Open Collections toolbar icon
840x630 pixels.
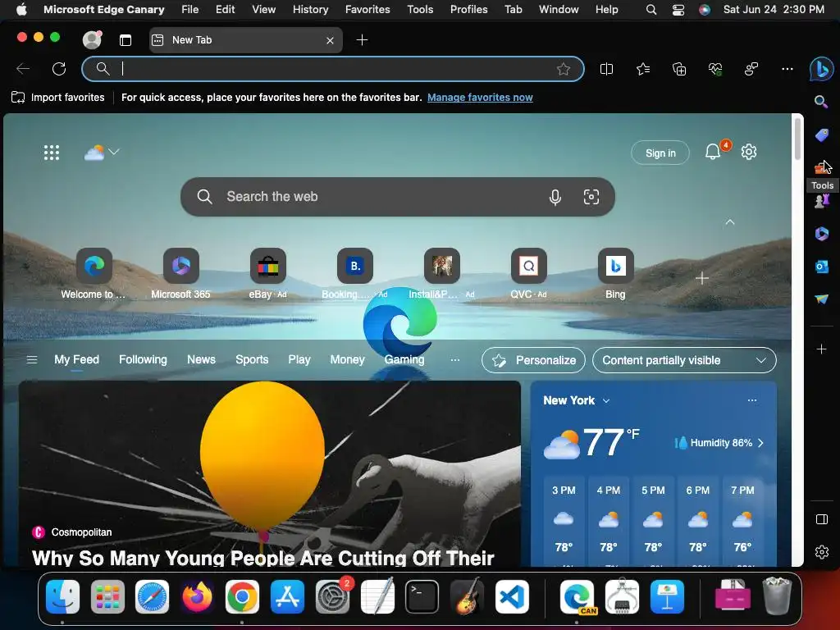(x=678, y=69)
